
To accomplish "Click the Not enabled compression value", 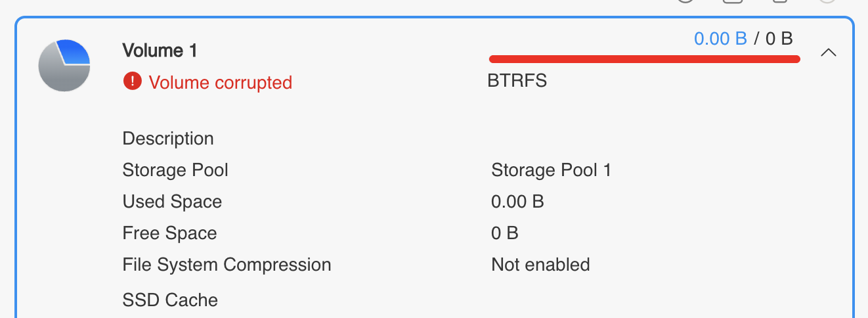I will 540,265.
